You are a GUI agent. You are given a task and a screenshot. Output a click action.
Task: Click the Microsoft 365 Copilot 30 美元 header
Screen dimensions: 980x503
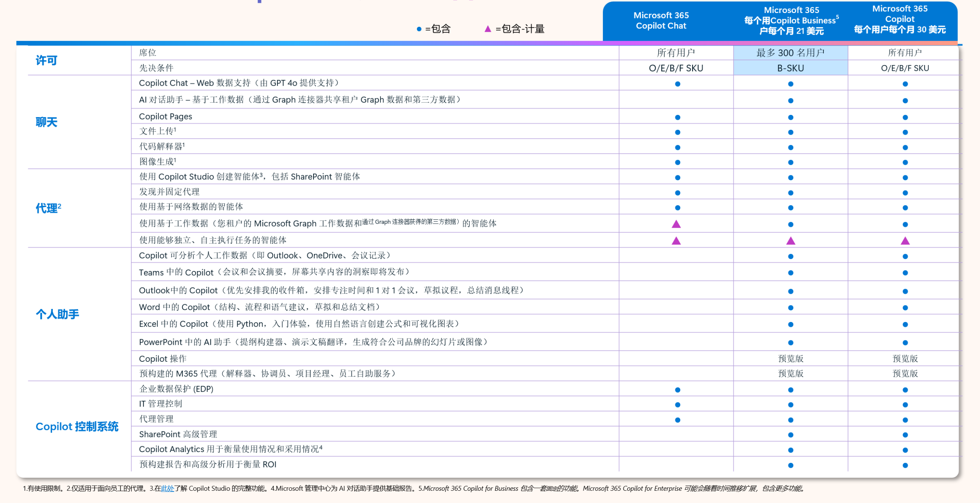(900, 19)
